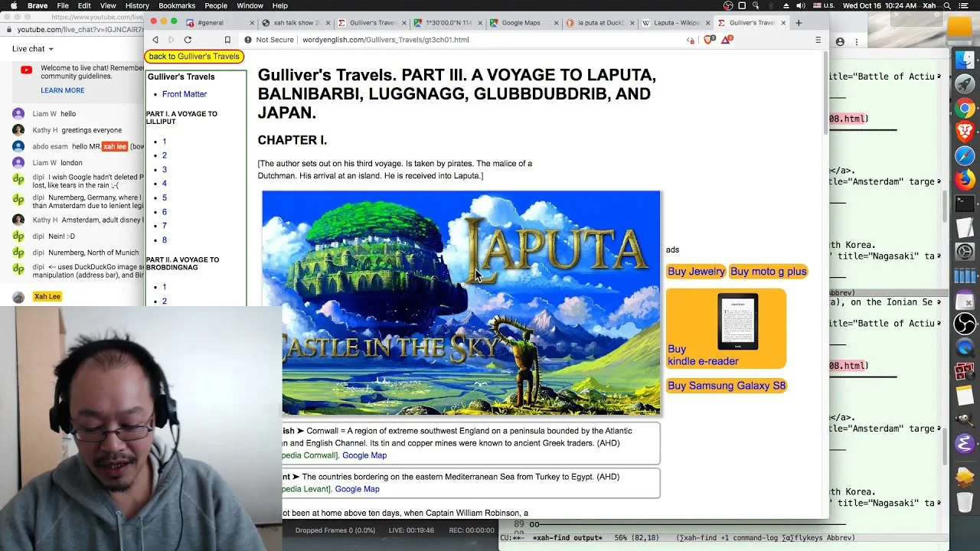Open Google Map link for Levant
The image size is (980, 551).
(357, 489)
